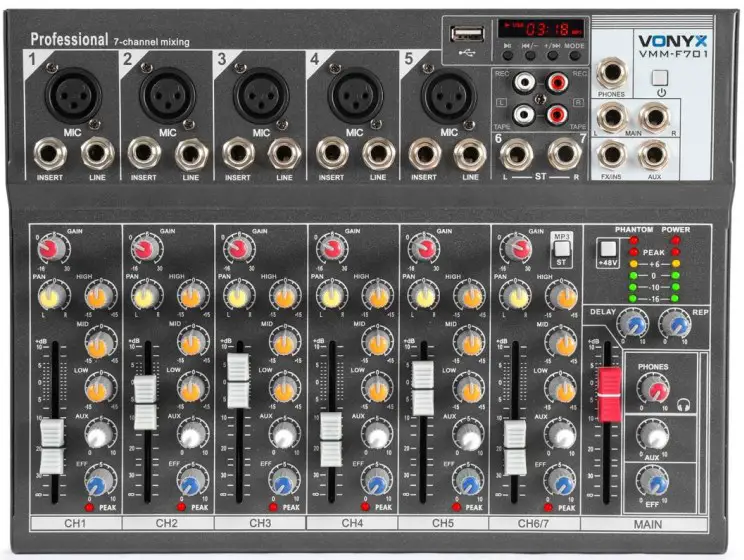Toggle the +48V phantom power switch

[x=608, y=249]
